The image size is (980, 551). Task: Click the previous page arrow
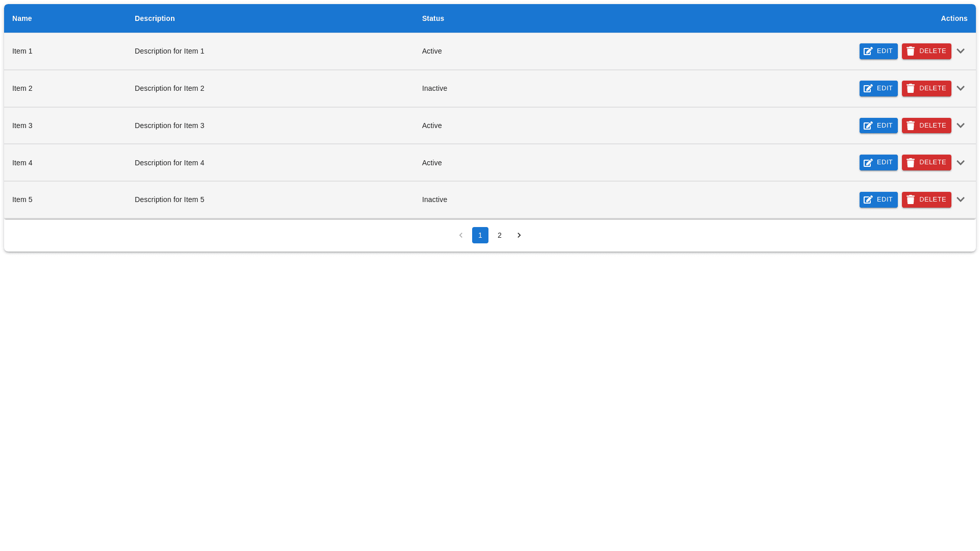click(461, 235)
